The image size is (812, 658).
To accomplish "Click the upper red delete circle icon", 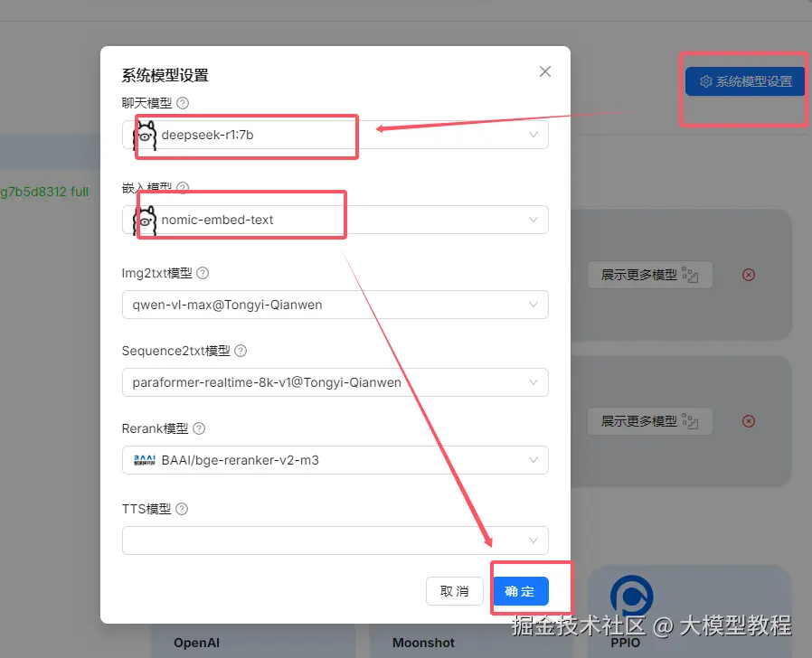I will pyautogui.click(x=749, y=275).
